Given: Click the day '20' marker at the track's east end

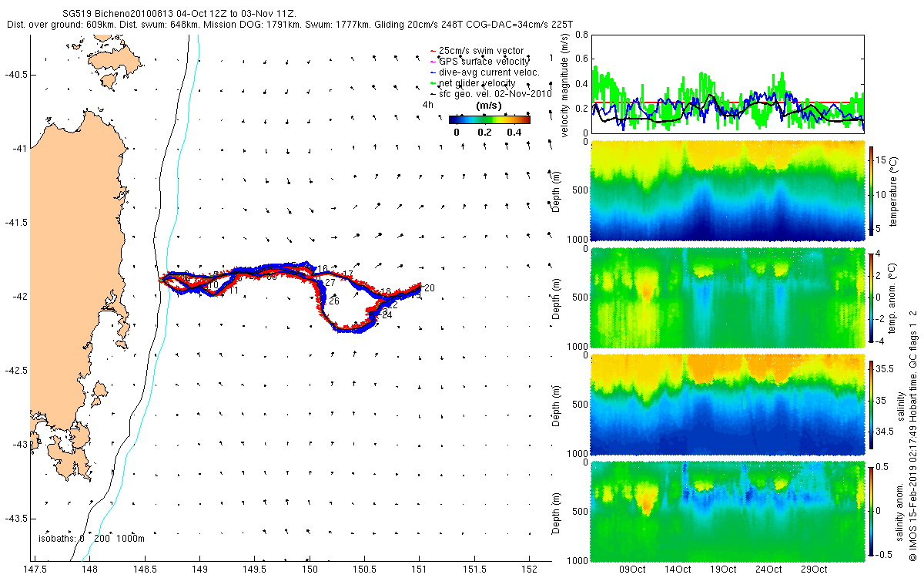Looking at the screenshot, I should (x=430, y=288).
